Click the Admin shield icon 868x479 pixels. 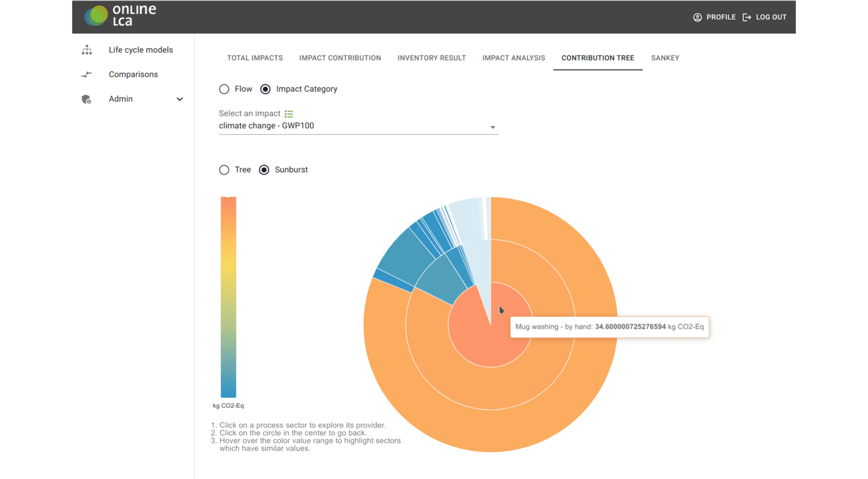pos(86,99)
